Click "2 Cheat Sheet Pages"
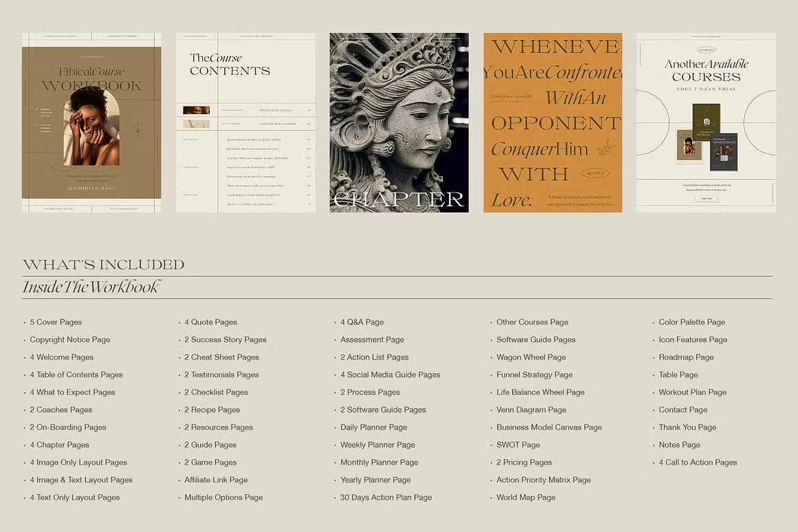798x532 pixels. (x=222, y=357)
